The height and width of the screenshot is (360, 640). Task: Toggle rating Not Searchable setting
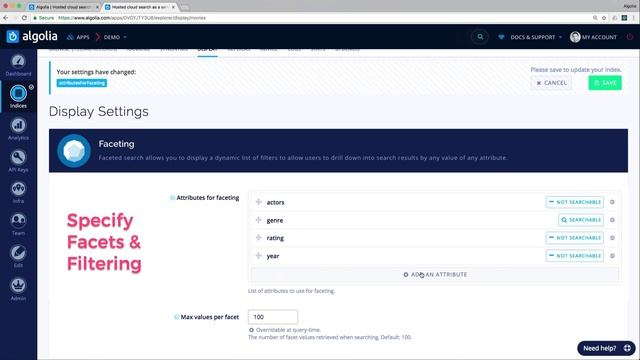pos(575,238)
